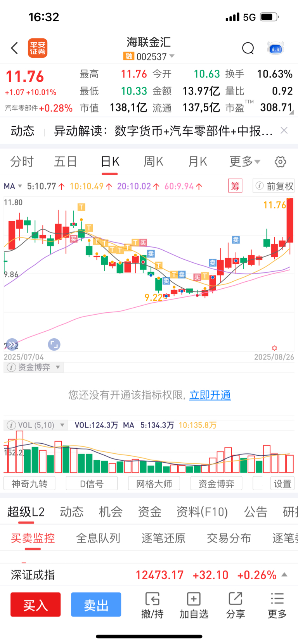
Task: Tap the 融 margin badge icon
Action: 128,57
